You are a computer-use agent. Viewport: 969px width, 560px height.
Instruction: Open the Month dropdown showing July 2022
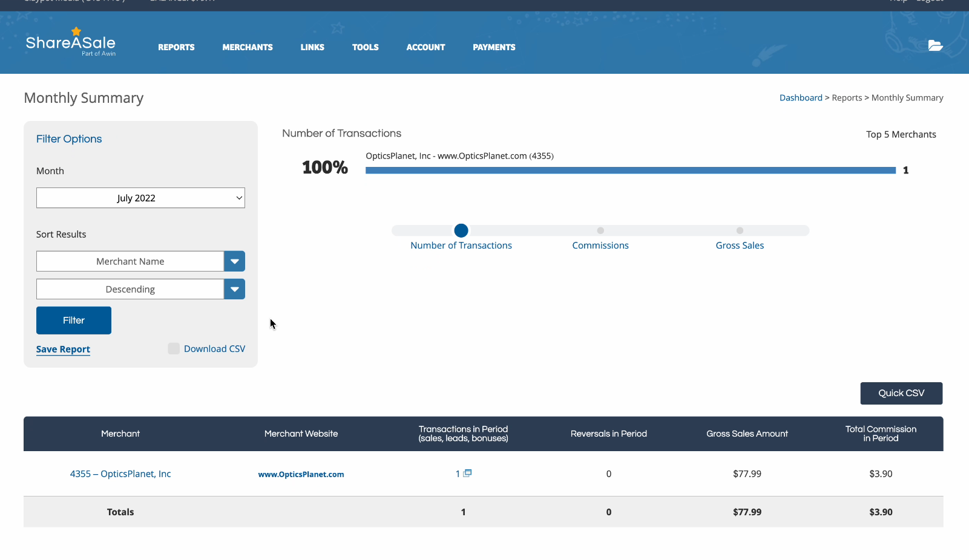pyautogui.click(x=140, y=198)
